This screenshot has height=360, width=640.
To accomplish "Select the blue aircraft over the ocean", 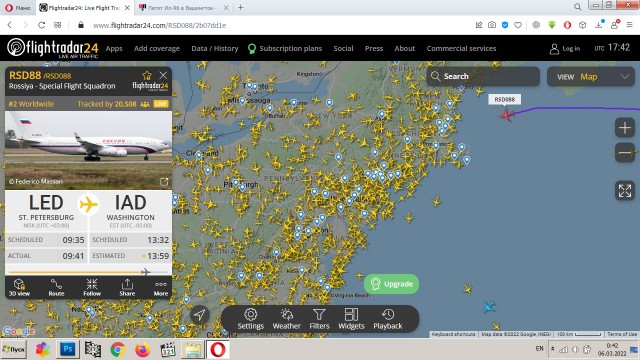I will coord(489,306).
